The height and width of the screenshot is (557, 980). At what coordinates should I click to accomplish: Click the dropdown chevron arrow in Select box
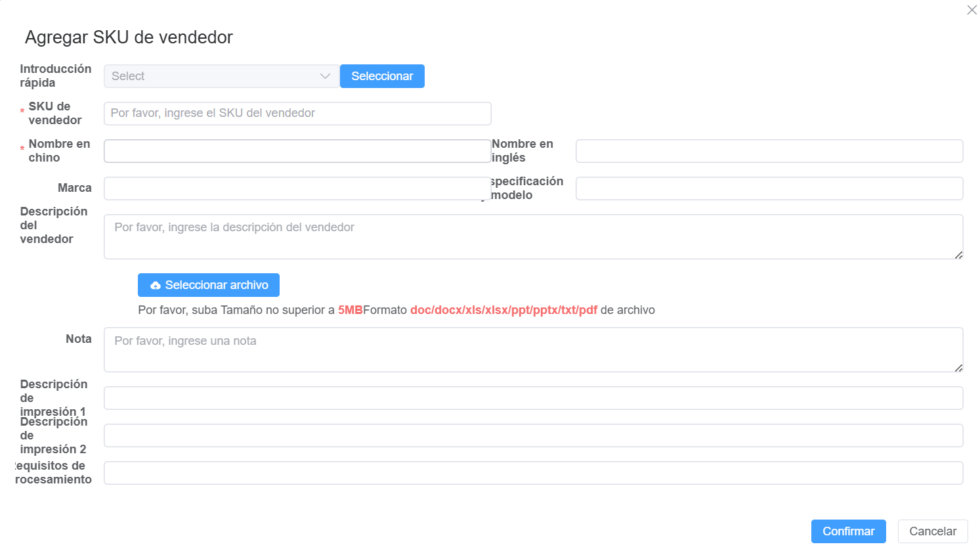[325, 76]
